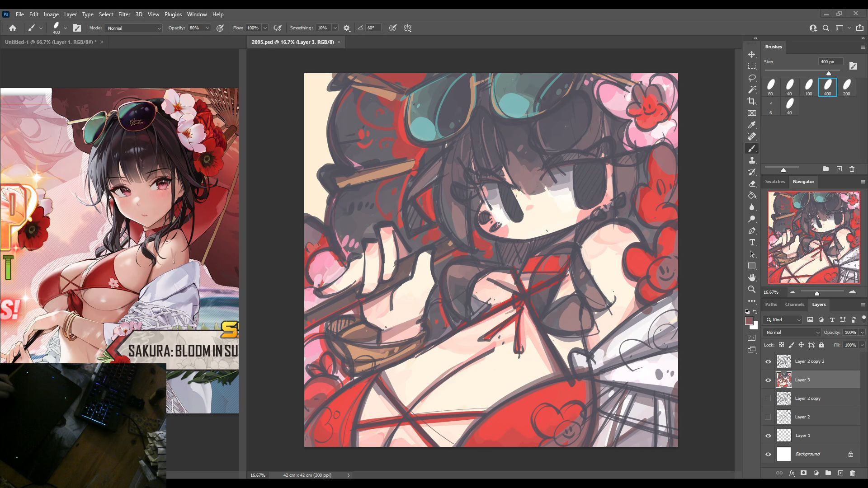Select the History Brush tool
Screen dimensions: 868x488
(752, 172)
